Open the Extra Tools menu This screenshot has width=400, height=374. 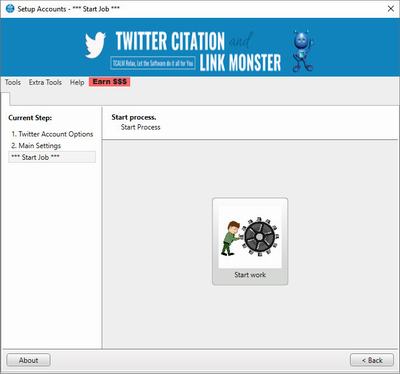[x=45, y=82]
